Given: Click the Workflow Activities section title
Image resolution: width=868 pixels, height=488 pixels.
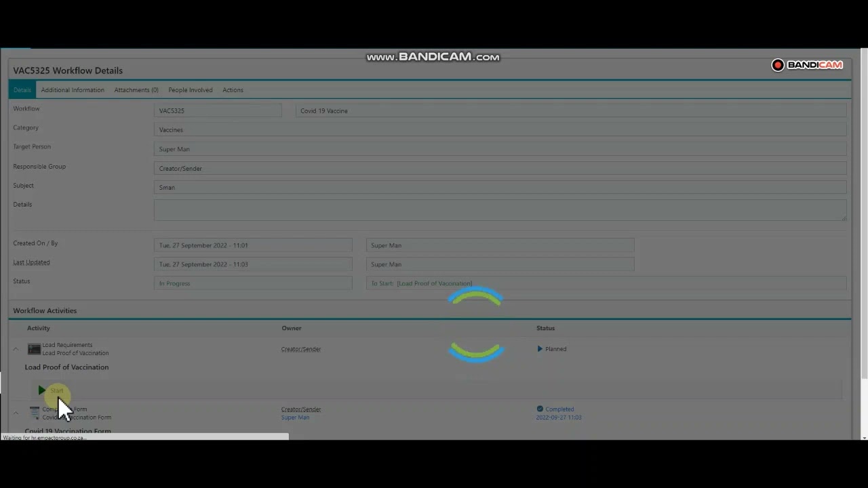Looking at the screenshot, I should click(45, 310).
